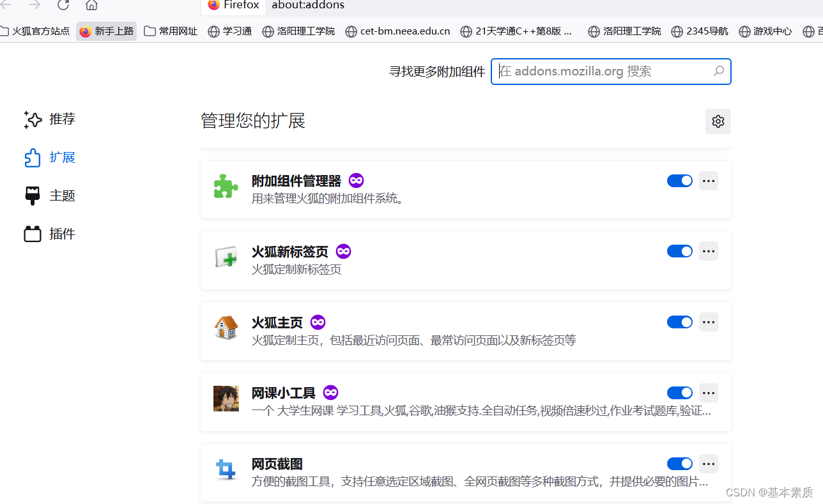Image resolution: width=823 pixels, height=504 pixels.
Task: Click the house icon of 火狐主页
Action: [x=226, y=328]
